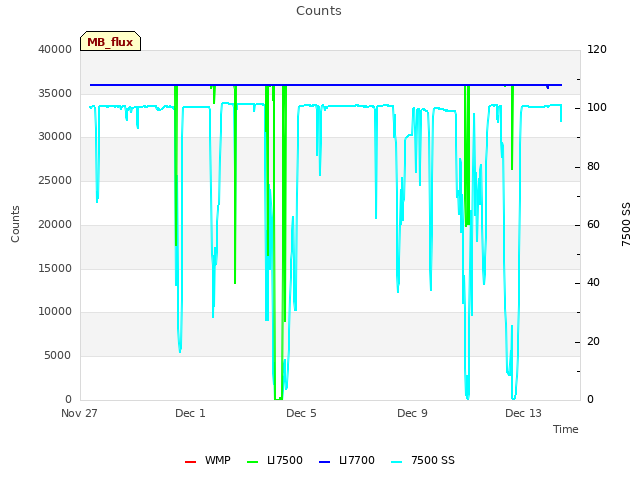Screen dimensions: 640x480
Task: Click the 30000 left axis value
Action: click(55, 137)
